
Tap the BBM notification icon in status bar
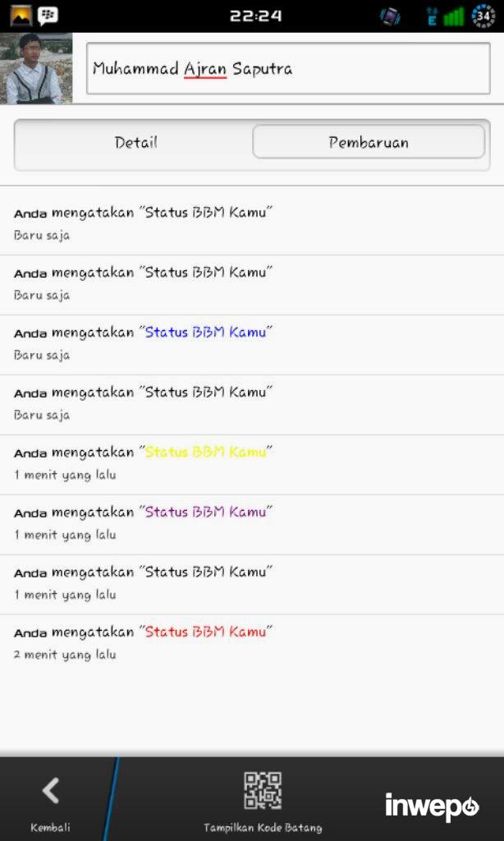click(x=48, y=16)
